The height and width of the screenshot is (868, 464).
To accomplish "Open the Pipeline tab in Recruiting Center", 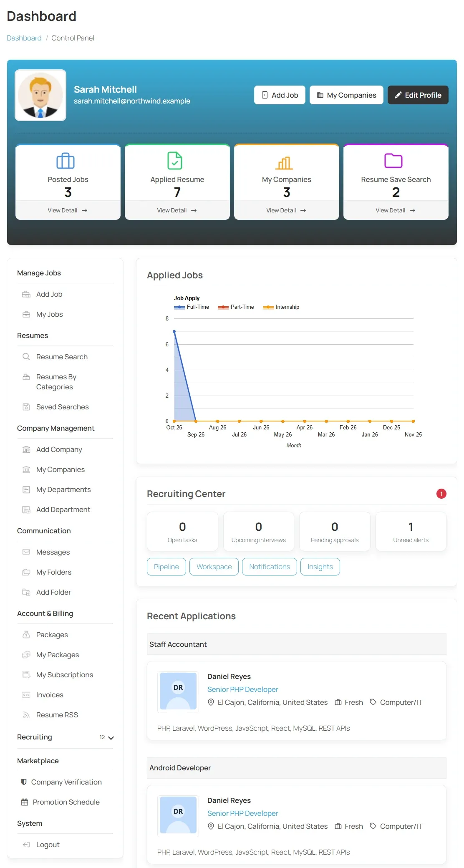I will (x=166, y=567).
